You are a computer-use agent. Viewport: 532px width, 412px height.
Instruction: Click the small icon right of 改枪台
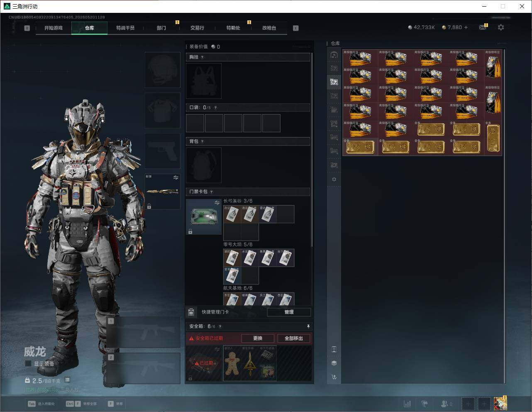tap(295, 28)
